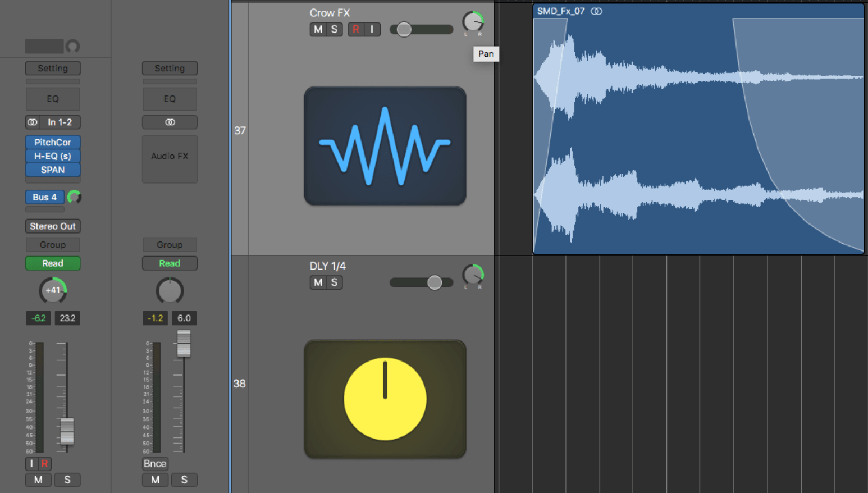Viewport: 868px width, 493px height.
Task: Open the In 1-2 input selector
Action: pos(60,122)
